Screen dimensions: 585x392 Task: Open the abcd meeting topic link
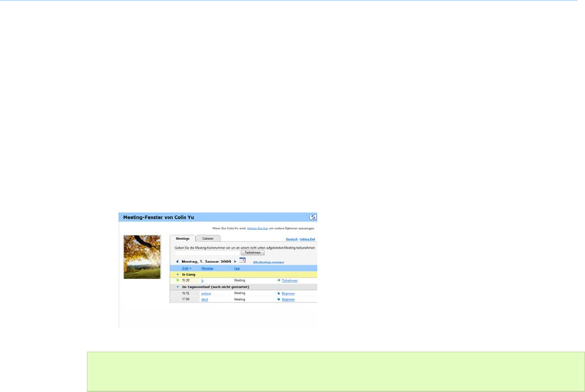coord(204,299)
